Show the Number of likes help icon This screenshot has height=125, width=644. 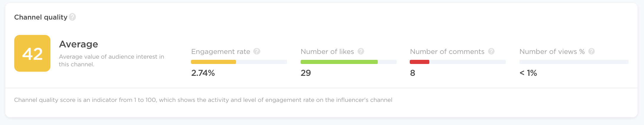tap(361, 51)
